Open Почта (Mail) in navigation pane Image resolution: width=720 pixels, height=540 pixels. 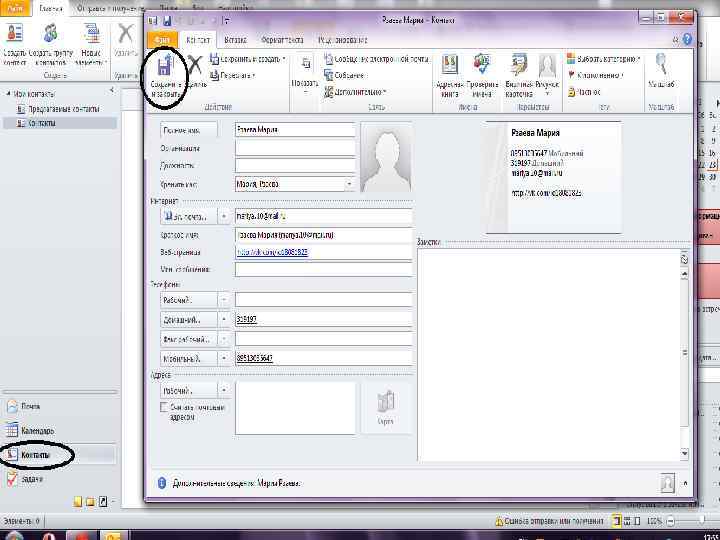click(x=60, y=406)
